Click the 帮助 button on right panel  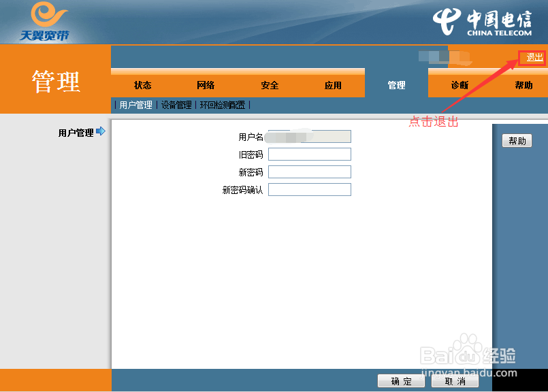tap(517, 141)
